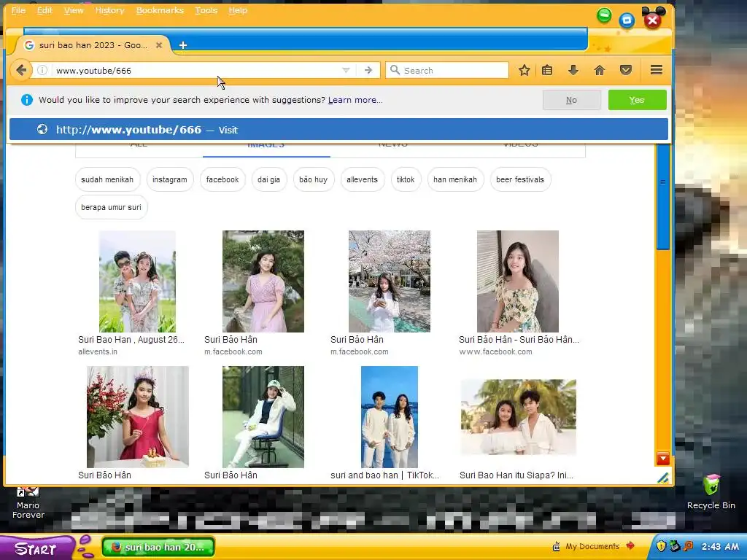Viewport: 747px width, 560px height.
Task: Click the Suri Bảo Hân - Suri Bảo Hân title
Action: [519, 340]
